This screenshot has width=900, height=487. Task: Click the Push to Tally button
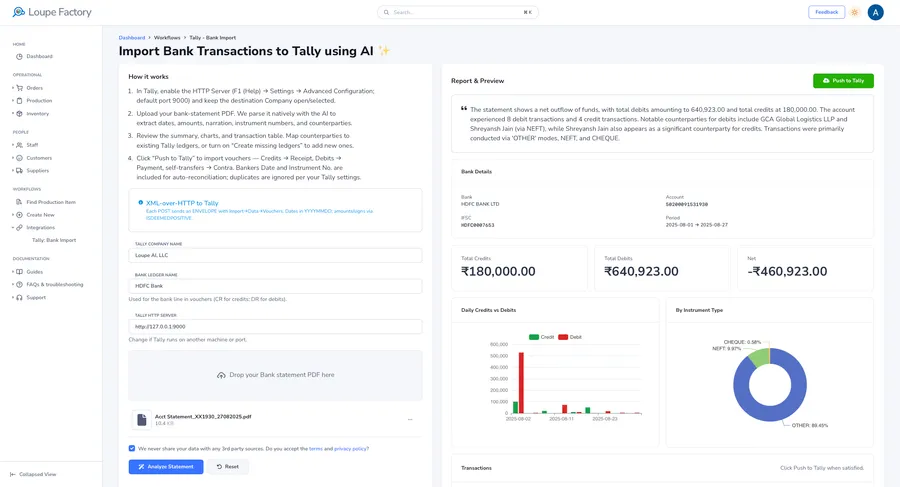[843, 81]
